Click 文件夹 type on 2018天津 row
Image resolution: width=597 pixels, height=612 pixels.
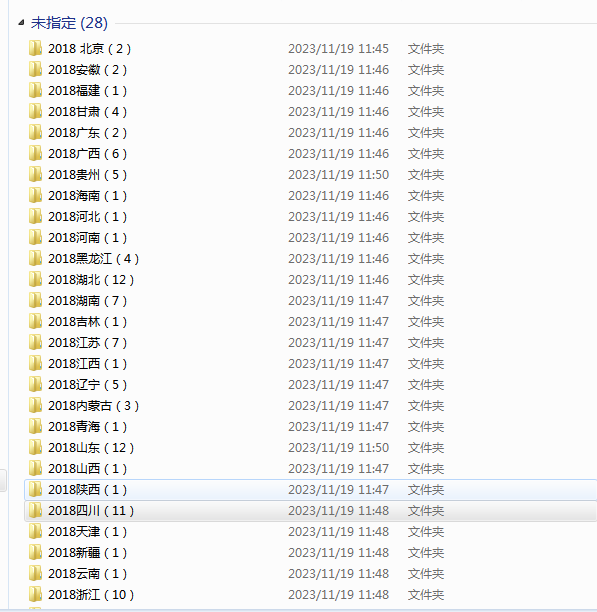426,532
